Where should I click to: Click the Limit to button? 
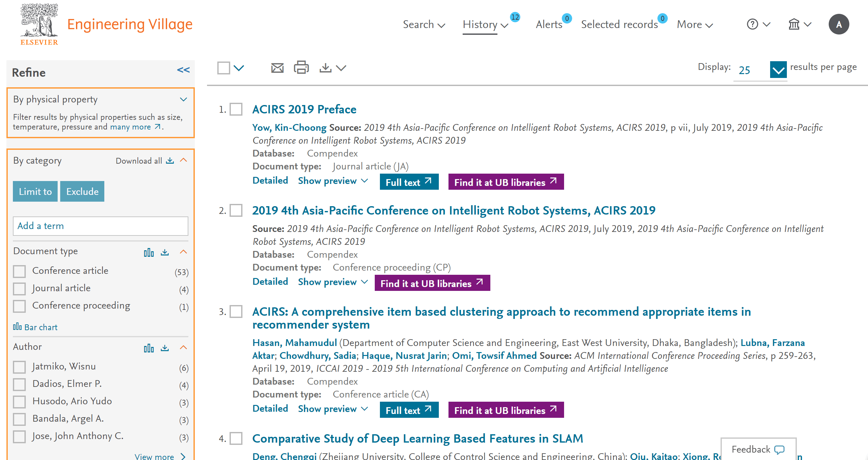coord(35,192)
